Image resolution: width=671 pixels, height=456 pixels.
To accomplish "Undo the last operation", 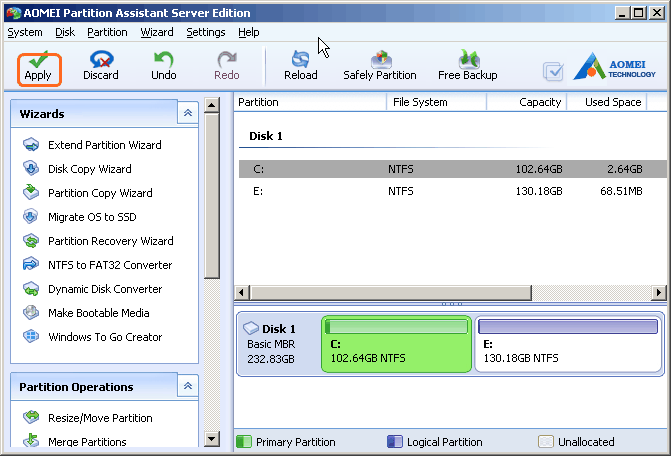I will click(163, 67).
